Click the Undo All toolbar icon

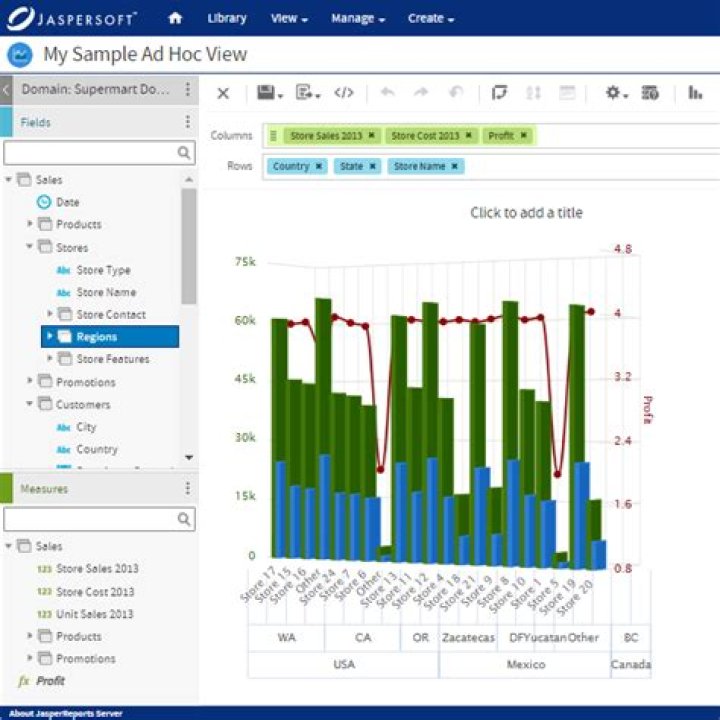(x=456, y=93)
